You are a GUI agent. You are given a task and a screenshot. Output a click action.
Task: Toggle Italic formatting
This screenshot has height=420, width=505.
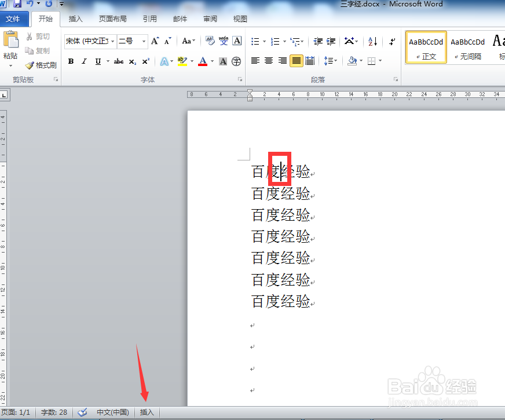[x=85, y=61]
